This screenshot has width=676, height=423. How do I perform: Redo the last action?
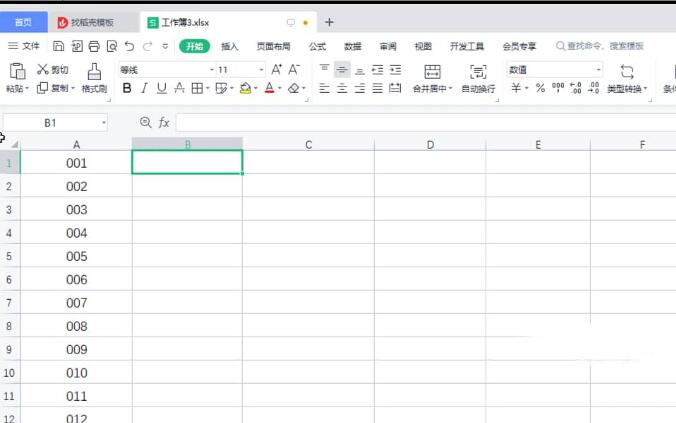point(147,46)
